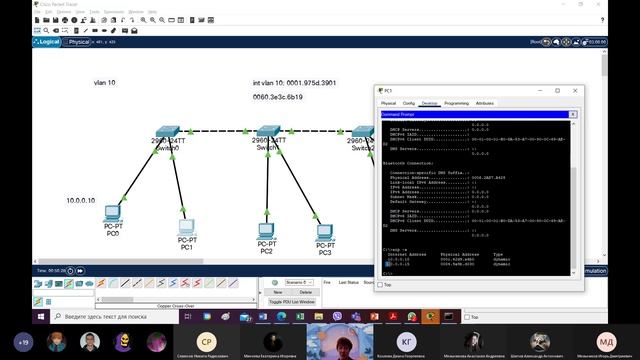Viewport: 640px width, 360px height.
Task: Open the Config tab in PC1 window
Action: pos(409,103)
